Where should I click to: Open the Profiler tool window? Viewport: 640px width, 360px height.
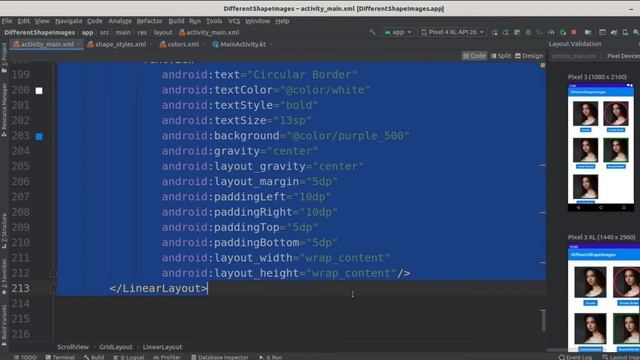tap(167, 357)
